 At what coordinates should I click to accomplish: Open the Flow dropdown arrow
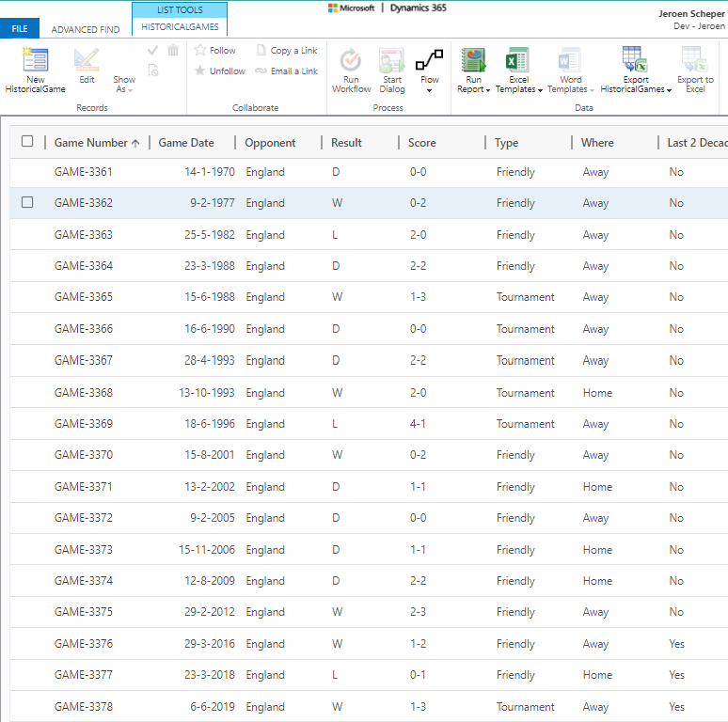click(x=430, y=90)
